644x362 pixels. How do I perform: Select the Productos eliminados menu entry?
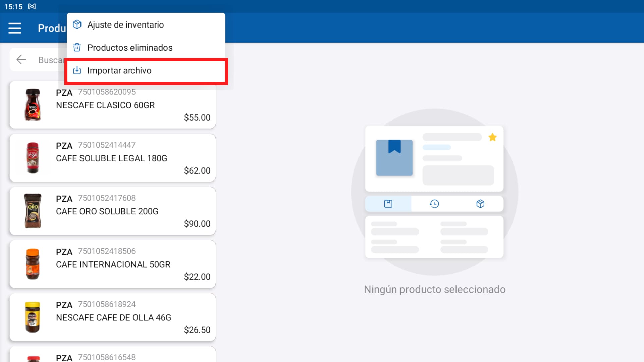click(130, 47)
